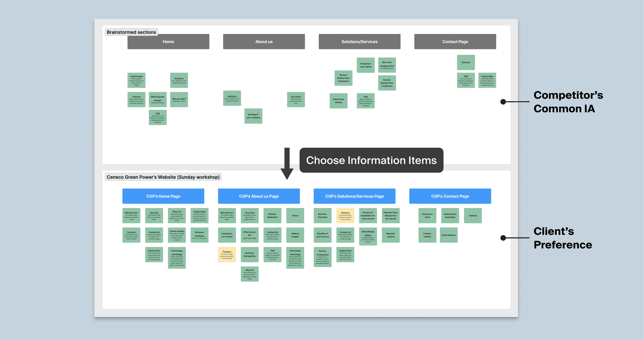
Task: Select FAQ note under gray Solutions/Services header
Action: click(366, 101)
